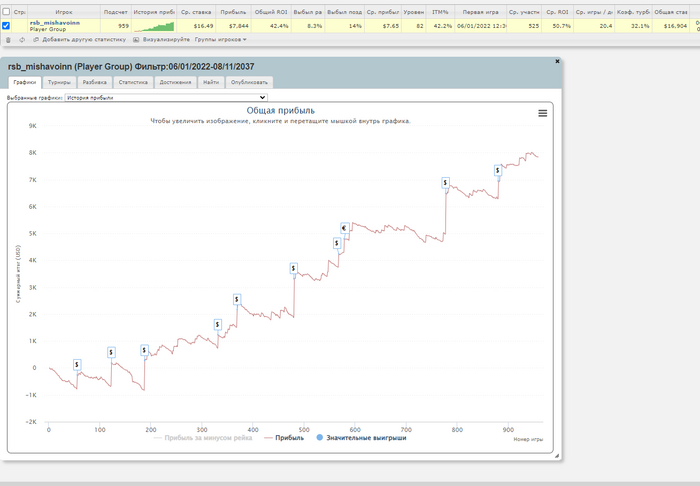Click the Общая прибыль chart title
This screenshot has width=700, height=486.
(280, 111)
